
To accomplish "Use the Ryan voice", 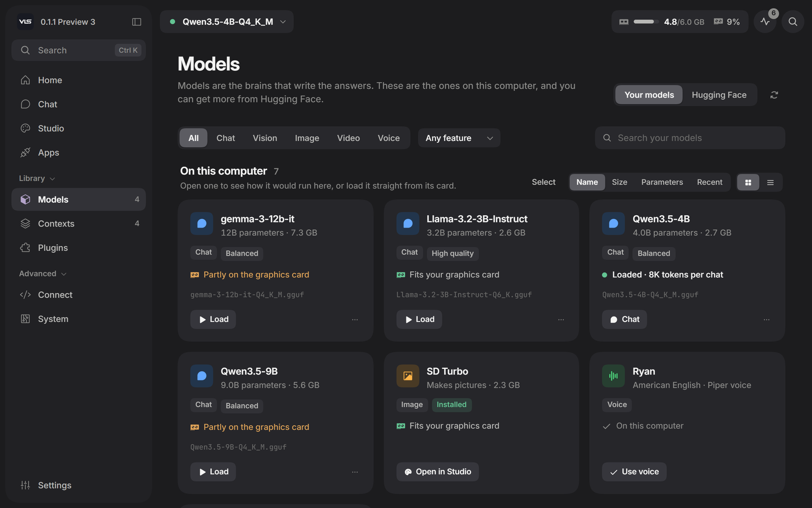I will pyautogui.click(x=634, y=472).
